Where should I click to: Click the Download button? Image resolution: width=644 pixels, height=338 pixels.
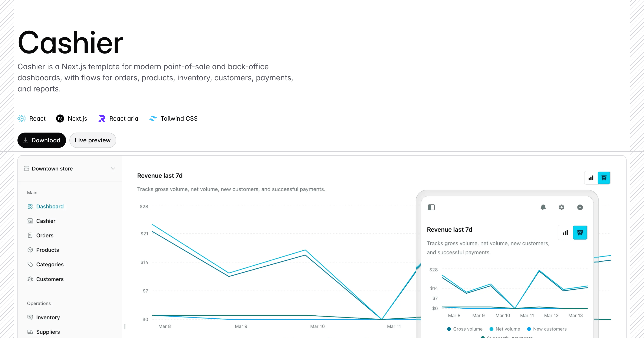[42, 140]
